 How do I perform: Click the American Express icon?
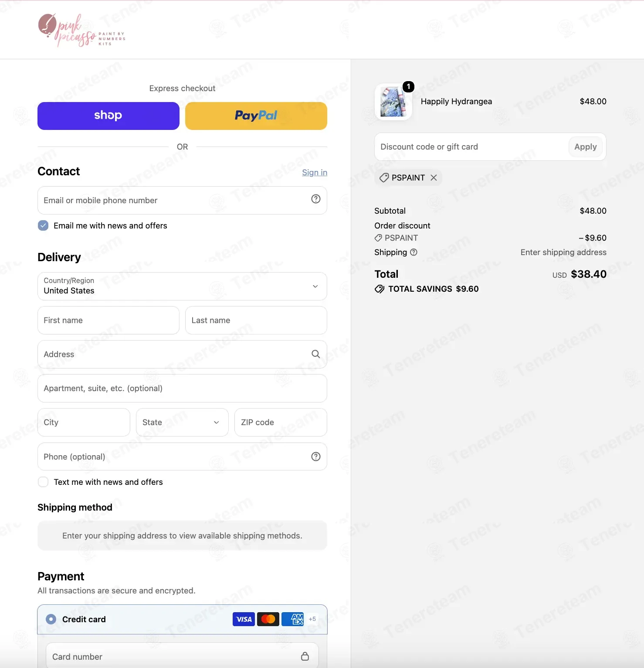click(293, 619)
